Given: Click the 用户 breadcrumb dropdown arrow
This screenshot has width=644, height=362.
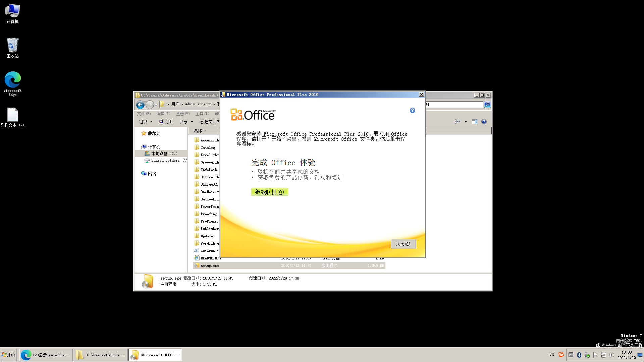Looking at the screenshot, I should pyautogui.click(x=182, y=104).
